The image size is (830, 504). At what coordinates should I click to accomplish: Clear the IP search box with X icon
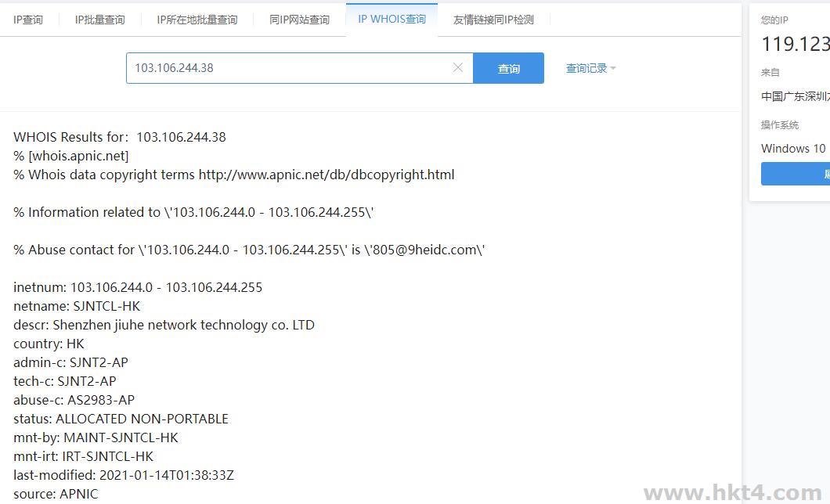tap(458, 67)
